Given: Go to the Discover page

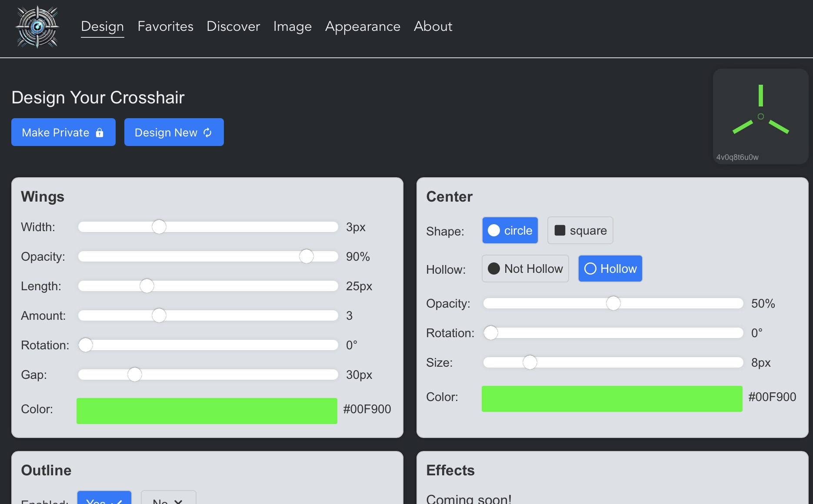Looking at the screenshot, I should (233, 27).
